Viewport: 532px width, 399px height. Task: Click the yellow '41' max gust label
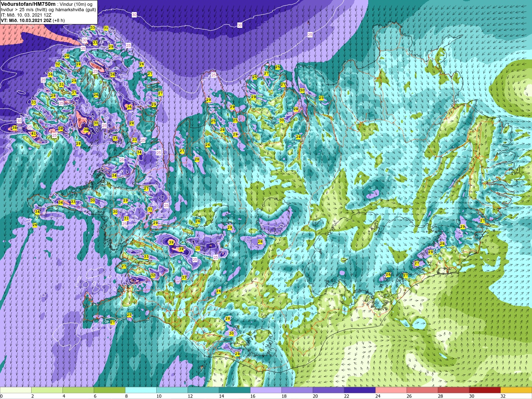34,134
